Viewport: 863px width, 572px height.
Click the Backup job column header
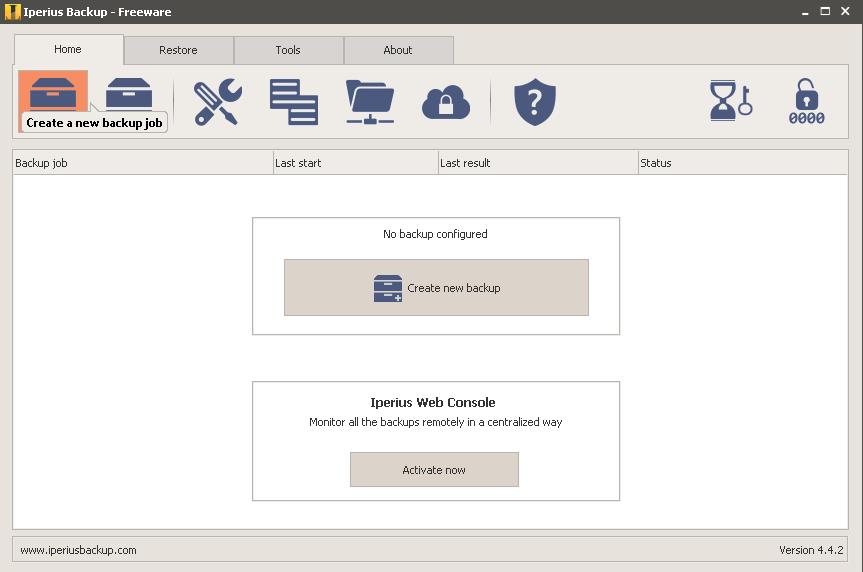pos(143,163)
